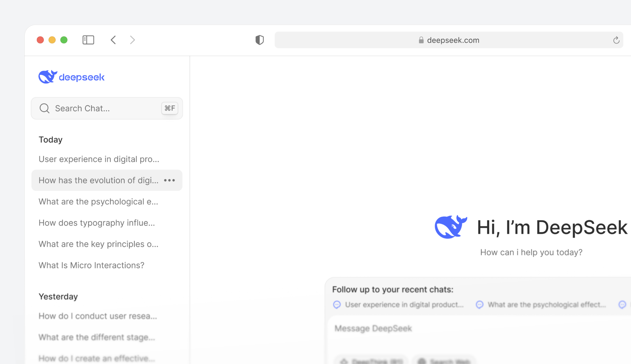Image resolution: width=631 pixels, height=364 pixels.
Task: Open the three-dot menu for selected chat
Action: (x=169, y=180)
